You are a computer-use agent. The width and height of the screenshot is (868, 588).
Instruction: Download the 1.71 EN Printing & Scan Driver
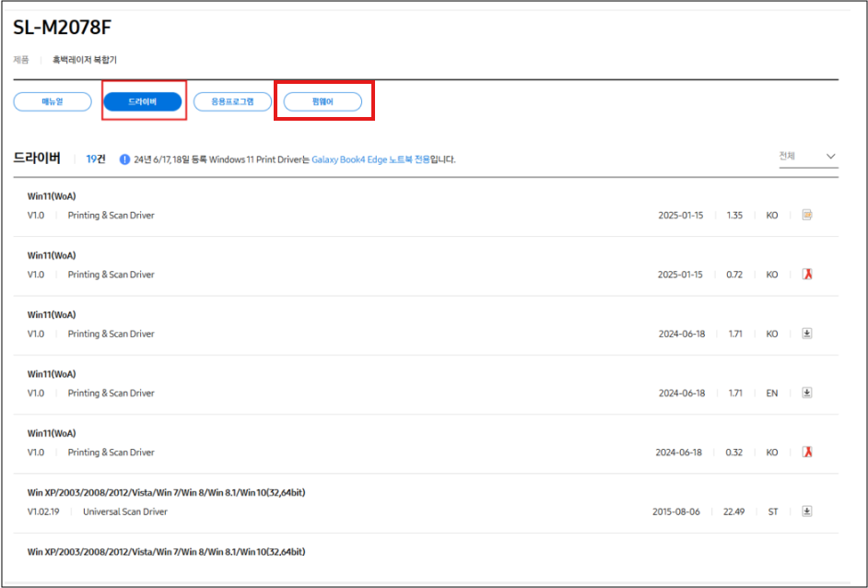point(807,393)
